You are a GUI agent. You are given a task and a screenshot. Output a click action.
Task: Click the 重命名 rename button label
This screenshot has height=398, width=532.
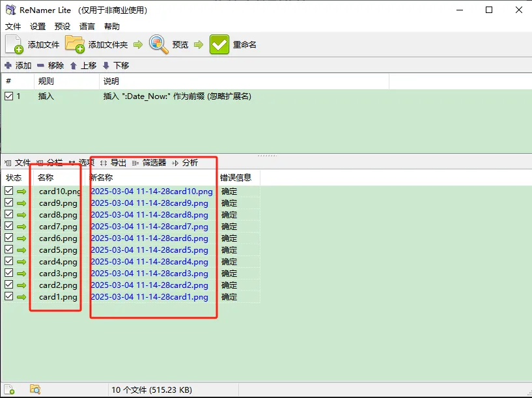(x=245, y=44)
